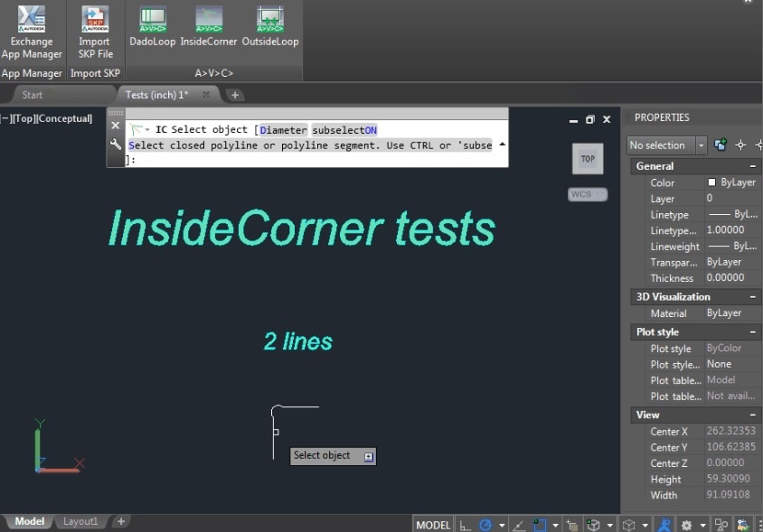Switch to the Layout1 tab
This screenshot has width=763, height=532.
[x=81, y=521]
